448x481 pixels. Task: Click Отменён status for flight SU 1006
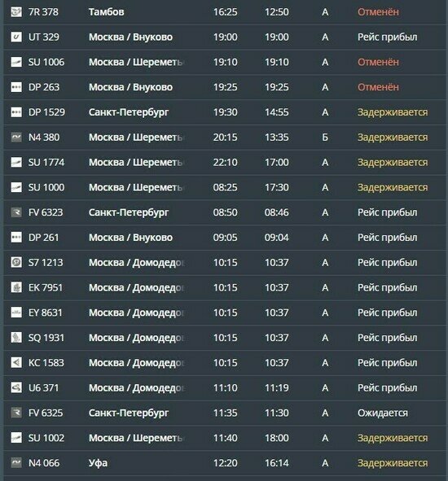click(x=378, y=62)
